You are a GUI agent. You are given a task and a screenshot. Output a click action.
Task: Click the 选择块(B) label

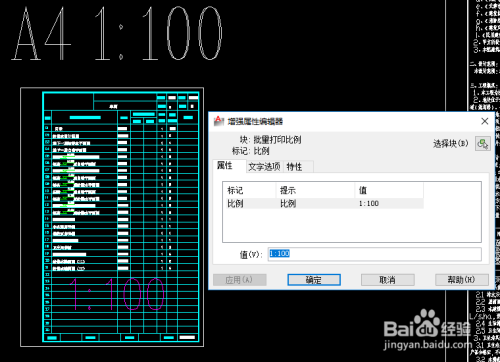451,144
